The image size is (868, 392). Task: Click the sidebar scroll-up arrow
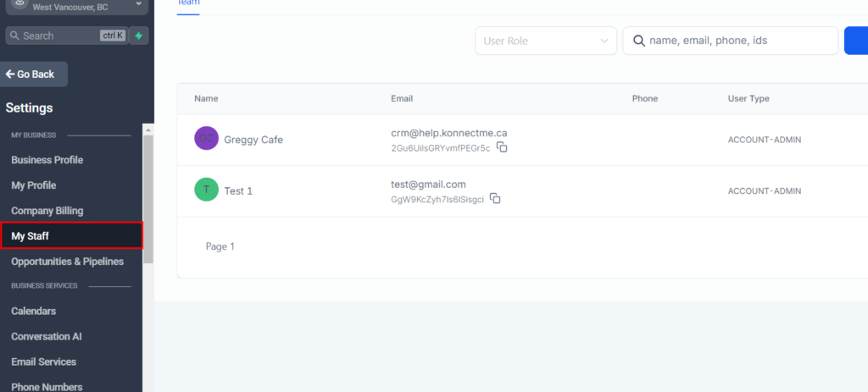[x=148, y=130]
